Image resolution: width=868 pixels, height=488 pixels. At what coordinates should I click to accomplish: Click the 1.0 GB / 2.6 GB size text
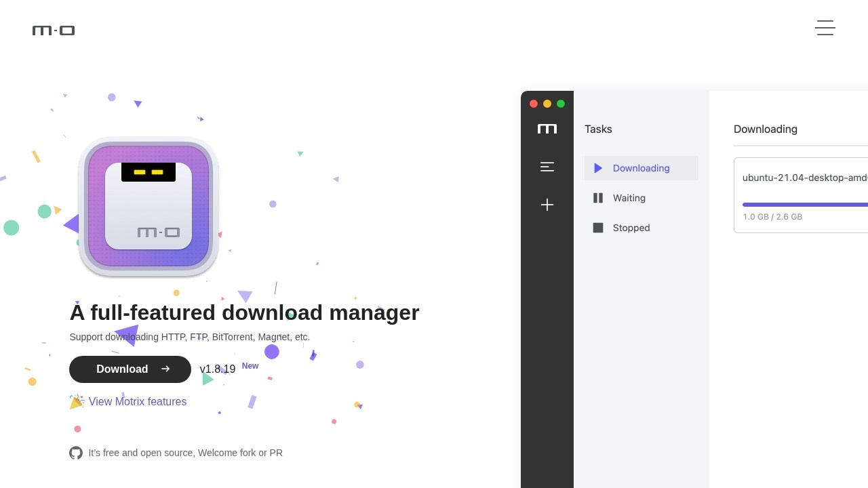(x=772, y=217)
